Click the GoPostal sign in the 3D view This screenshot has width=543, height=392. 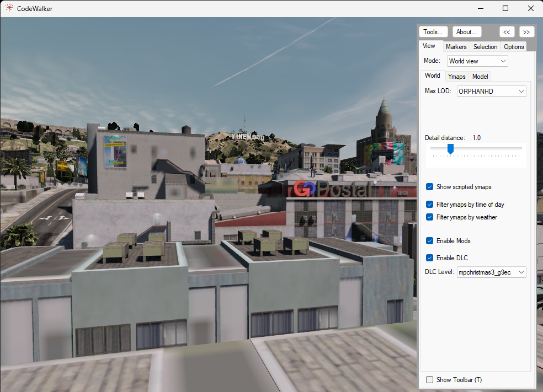(x=333, y=189)
